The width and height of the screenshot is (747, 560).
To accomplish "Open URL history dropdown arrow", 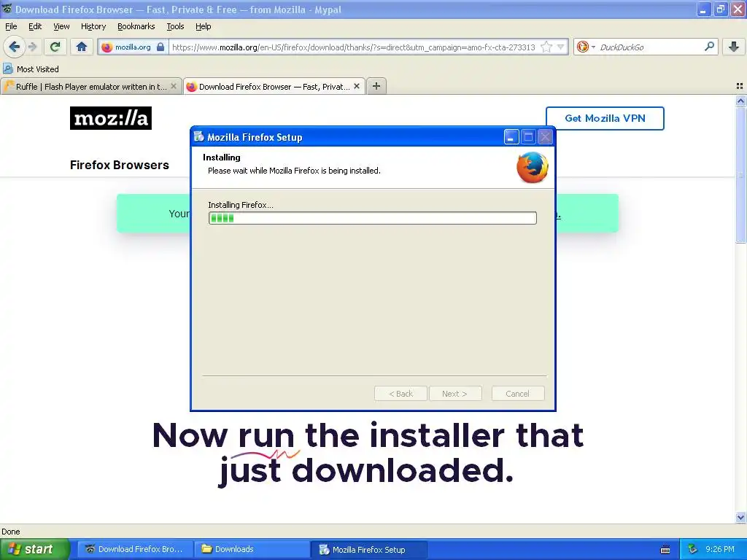I will coord(561,47).
